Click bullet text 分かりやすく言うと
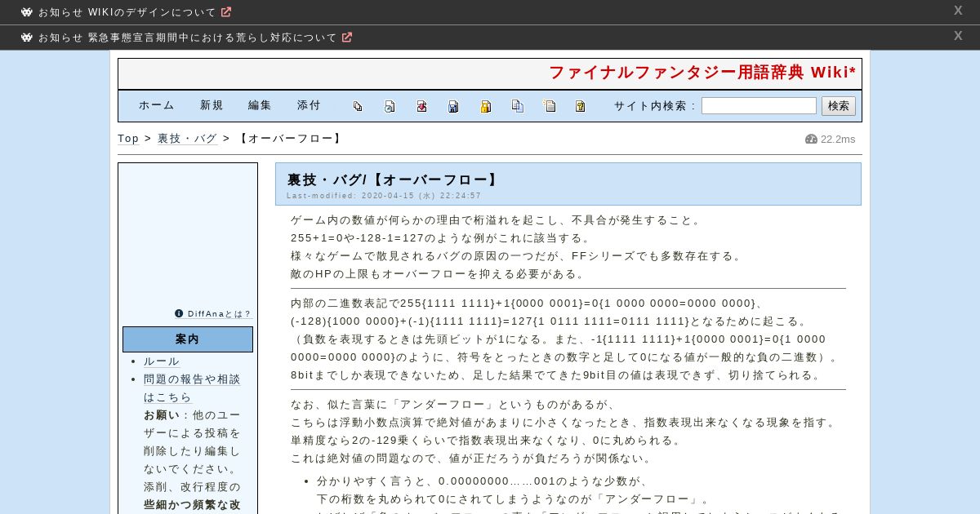Screen dimensions: 980x514 483,481
